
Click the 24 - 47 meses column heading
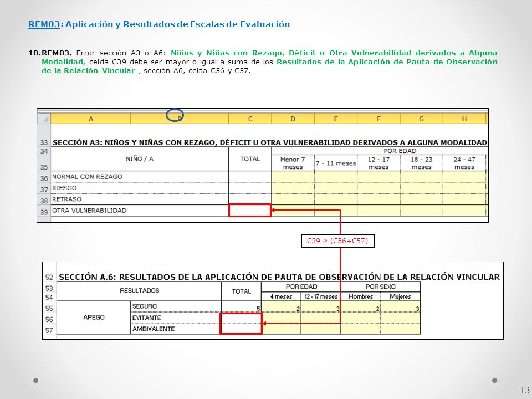coord(464,163)
